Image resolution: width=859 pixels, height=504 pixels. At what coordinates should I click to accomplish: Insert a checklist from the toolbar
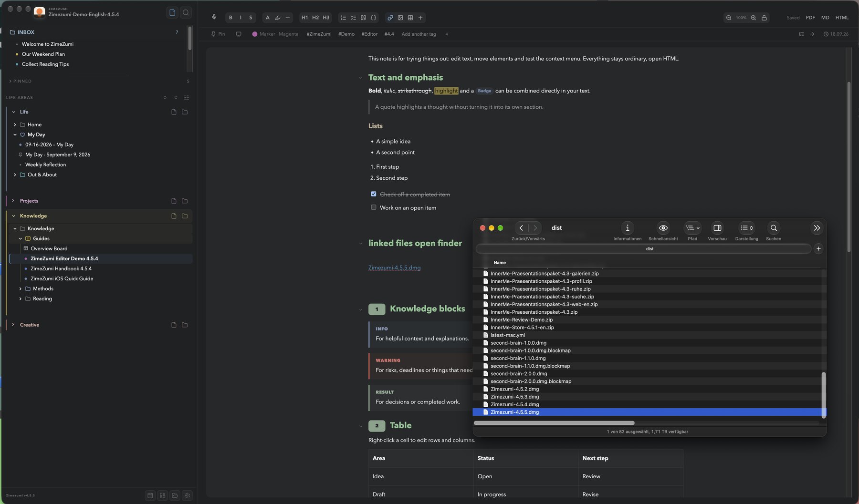point(353,18)
